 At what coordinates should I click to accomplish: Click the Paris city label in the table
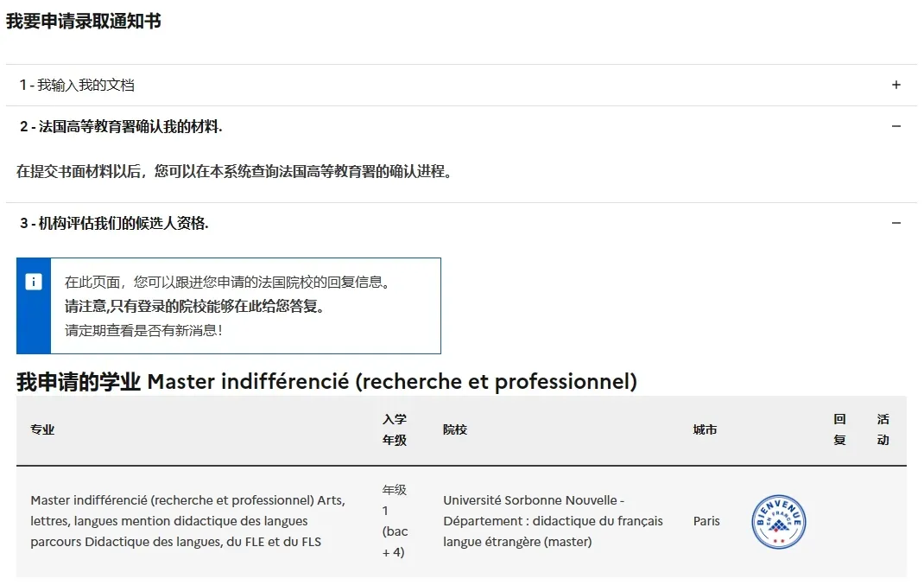(706, 521)
